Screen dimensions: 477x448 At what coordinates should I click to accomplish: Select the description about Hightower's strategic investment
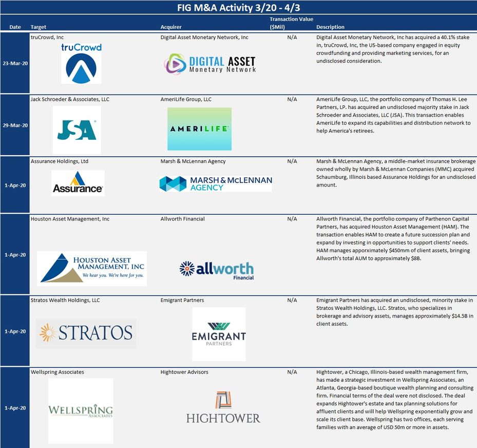(x=395, y=400)
